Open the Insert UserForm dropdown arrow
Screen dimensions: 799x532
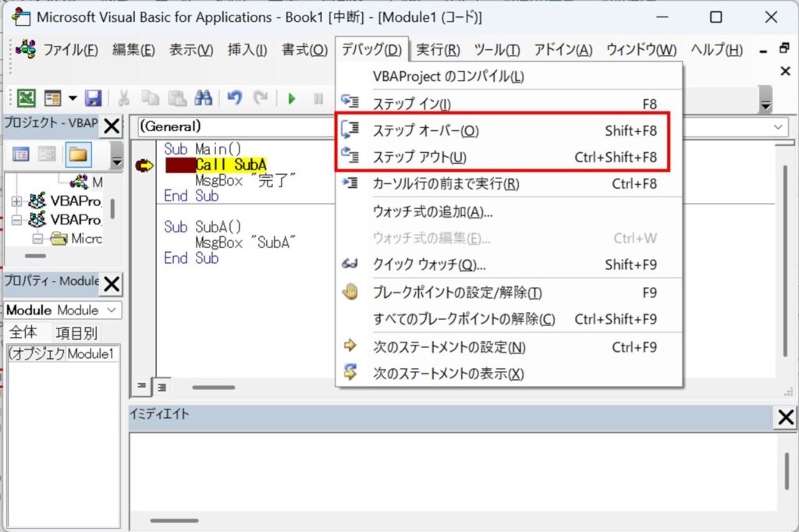tap(73, 98)
